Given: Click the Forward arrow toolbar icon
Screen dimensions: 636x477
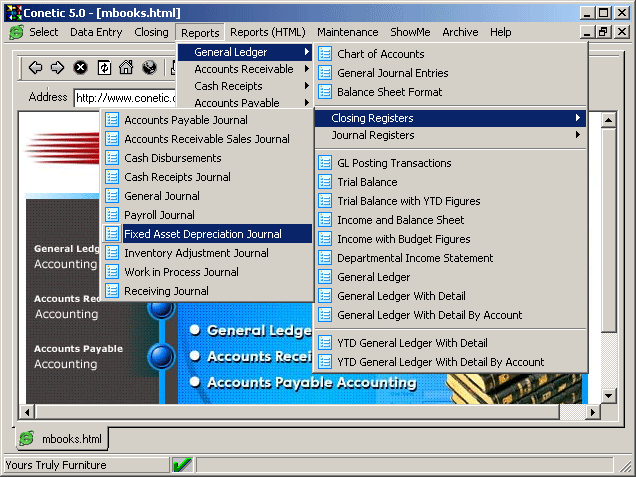Looking at the screenshot, I should [57, 68].
